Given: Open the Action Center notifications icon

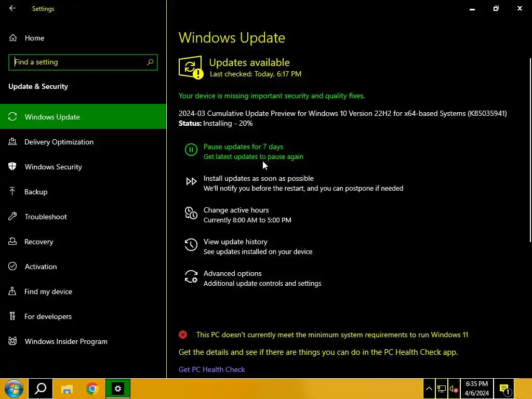Looking at the screenshot, I should point(505,389).
